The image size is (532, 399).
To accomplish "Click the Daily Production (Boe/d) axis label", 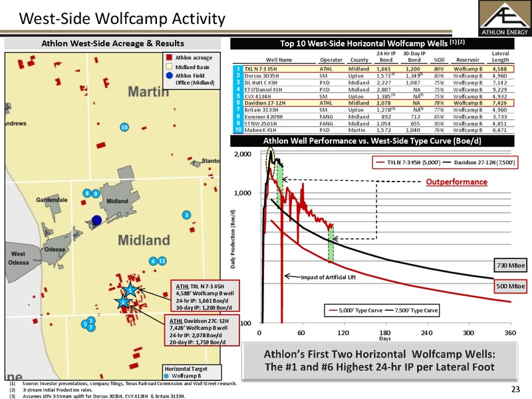I will tap(233, 239).
